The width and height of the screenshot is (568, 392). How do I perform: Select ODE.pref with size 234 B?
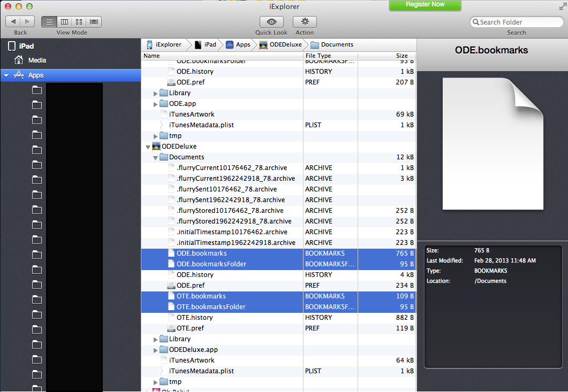(278, 285)
